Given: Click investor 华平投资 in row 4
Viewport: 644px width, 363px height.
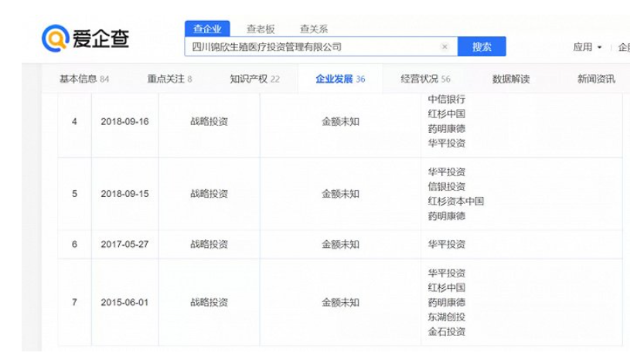Looking at the screenshot, I should tap(446, 143).
